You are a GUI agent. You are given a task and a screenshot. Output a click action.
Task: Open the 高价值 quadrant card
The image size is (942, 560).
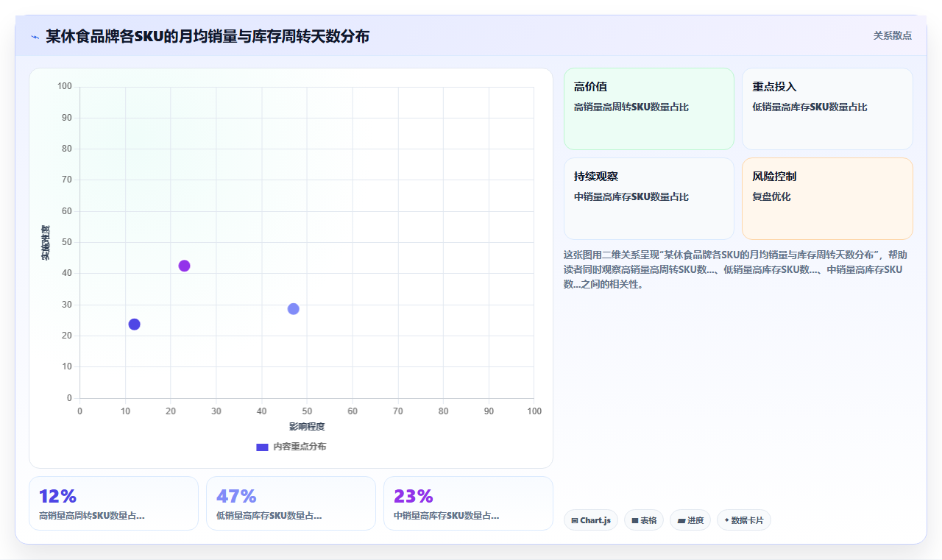tap(649, 109)
